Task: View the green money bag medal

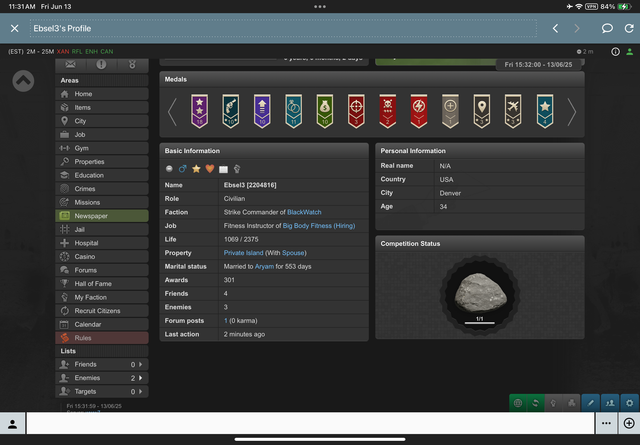Action: click(325, 111)
